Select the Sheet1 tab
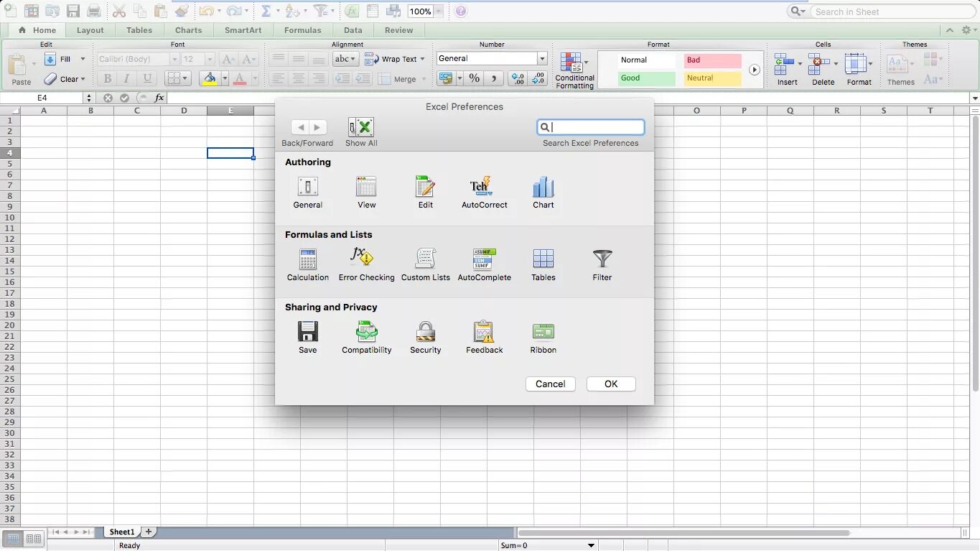Screen dimensions: 980x551 point(122,532)
